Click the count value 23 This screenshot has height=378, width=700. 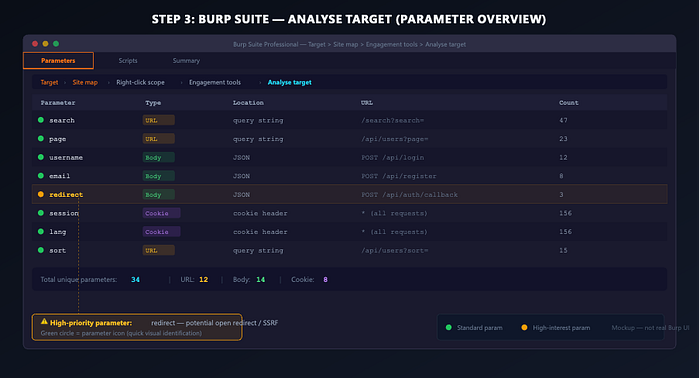(x=563, y=139)
